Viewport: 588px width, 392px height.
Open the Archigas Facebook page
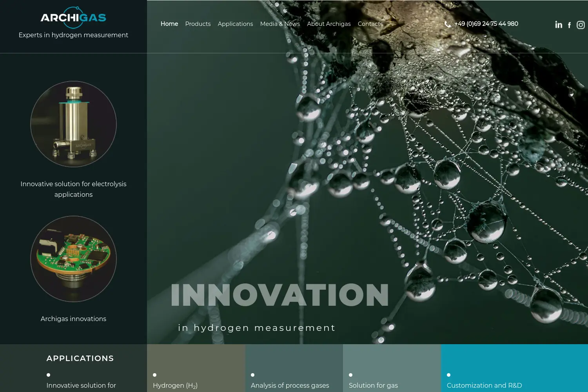[x=570, y=25]
